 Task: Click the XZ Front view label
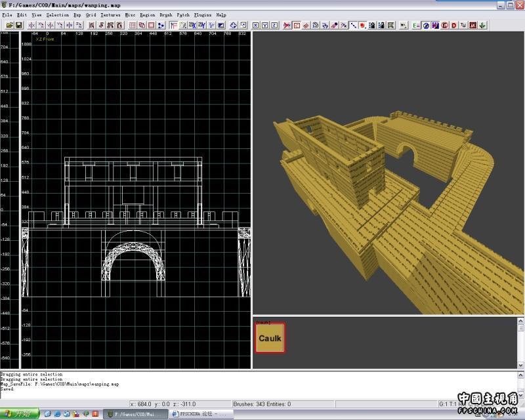pos(45,39)
